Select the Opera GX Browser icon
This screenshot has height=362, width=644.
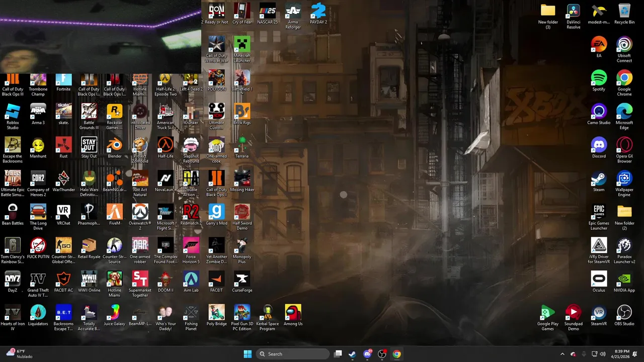(624, 150)
